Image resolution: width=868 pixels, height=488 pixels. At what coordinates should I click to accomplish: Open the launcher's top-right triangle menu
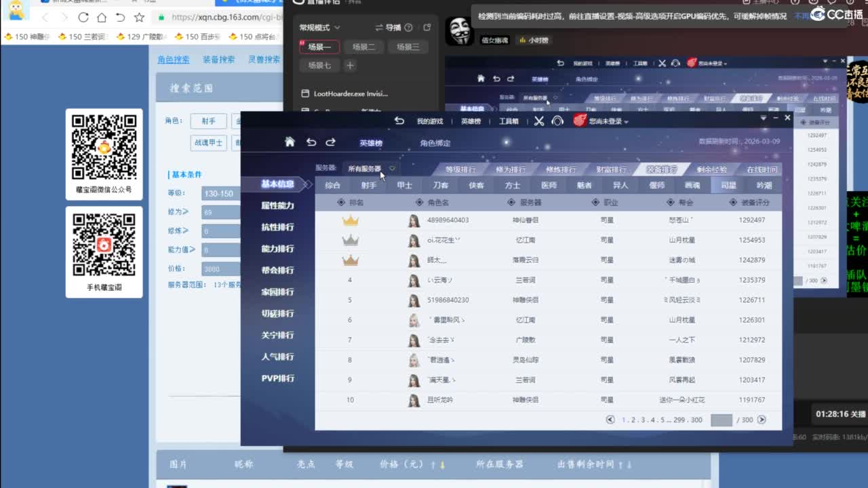tap(763, 118)
